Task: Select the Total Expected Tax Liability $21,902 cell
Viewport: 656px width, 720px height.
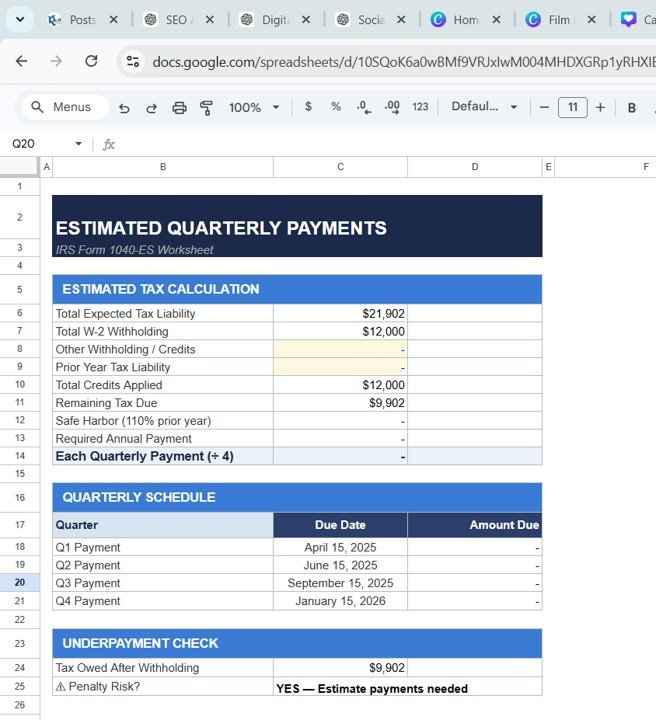Action: click(340, 314)
